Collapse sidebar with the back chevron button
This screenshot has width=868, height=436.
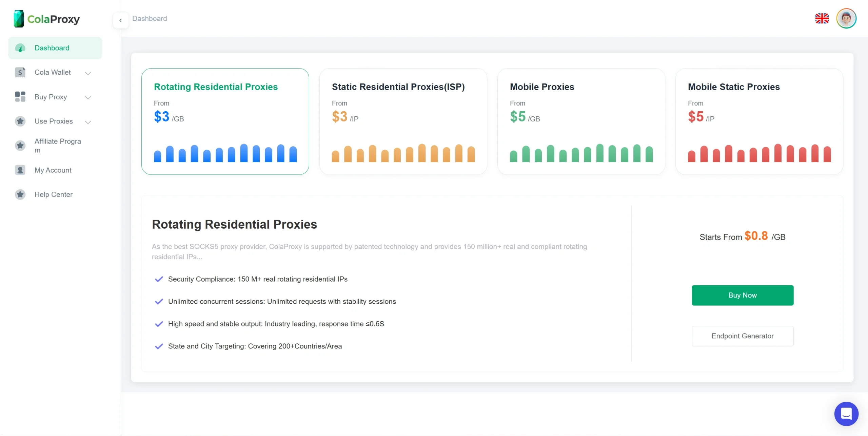pyautogui.click(x=120, y=20)
